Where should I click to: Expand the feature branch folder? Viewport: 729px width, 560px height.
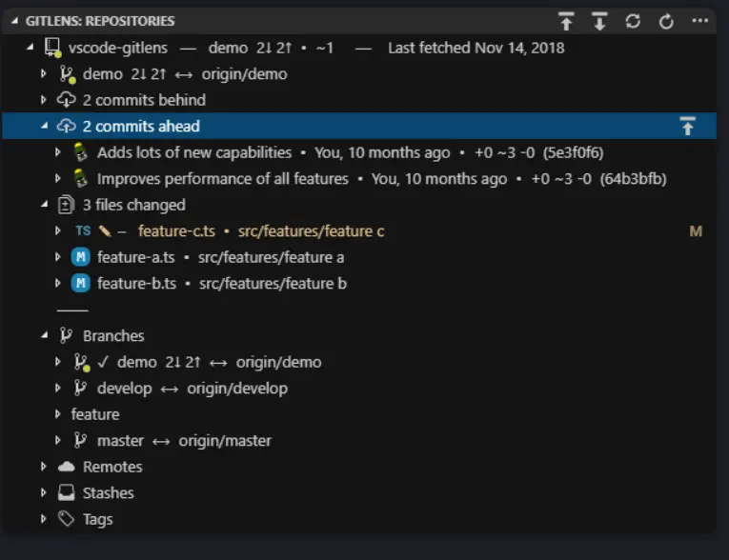point(58,414)
